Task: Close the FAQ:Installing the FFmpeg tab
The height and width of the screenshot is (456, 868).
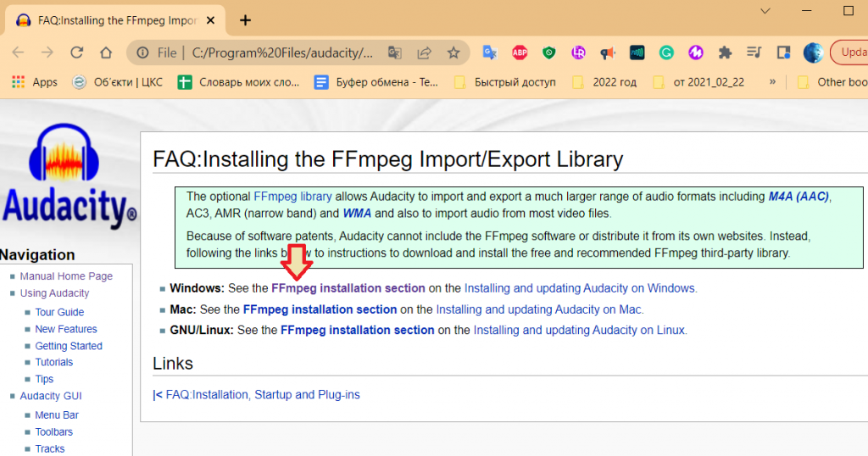Action: click(210, 20)
